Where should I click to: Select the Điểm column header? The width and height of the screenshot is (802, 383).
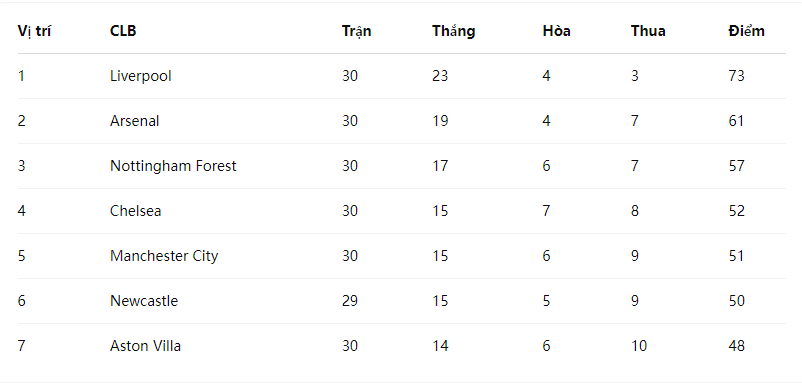[747, 31]
